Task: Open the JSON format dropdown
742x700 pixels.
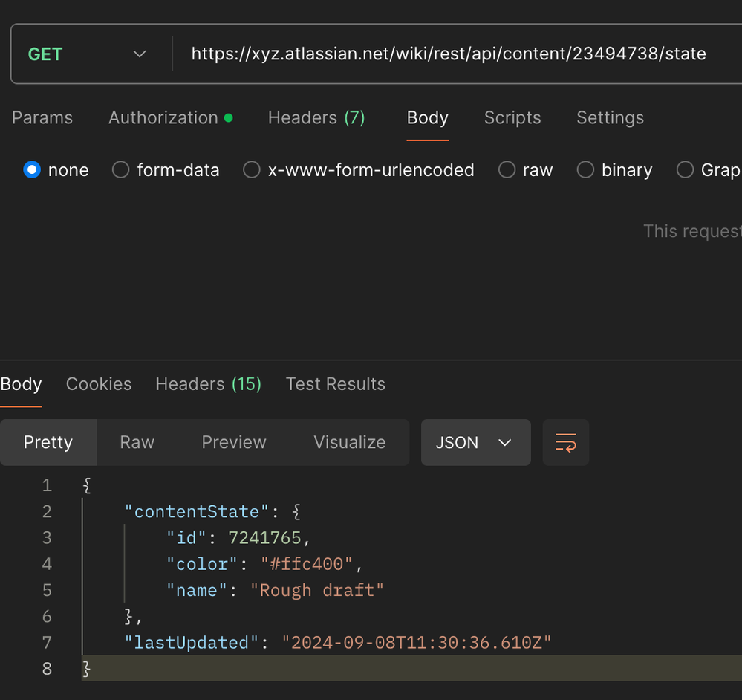Action: pos(475,443)
